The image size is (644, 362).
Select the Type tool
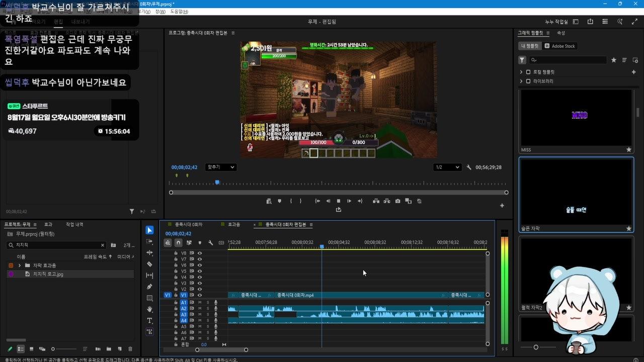pyautogui.click(x=149, y=321)
